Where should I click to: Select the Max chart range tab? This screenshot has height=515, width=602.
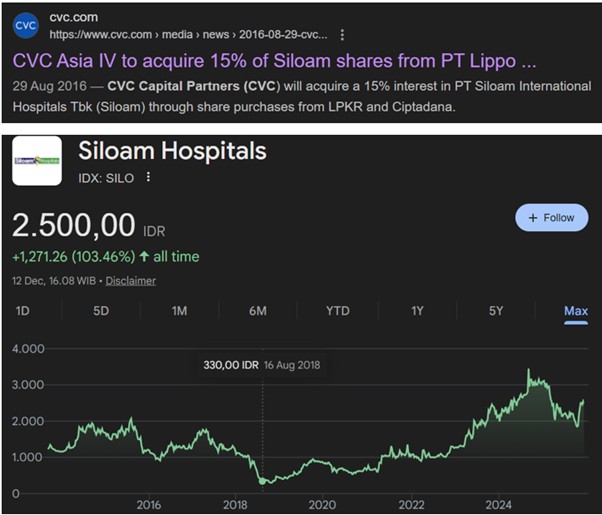[575, 311]
